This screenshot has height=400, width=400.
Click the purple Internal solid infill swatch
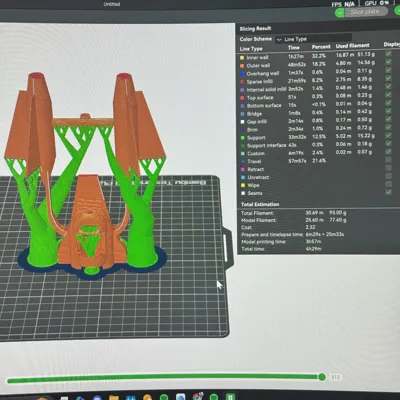[x=242, y=90]
